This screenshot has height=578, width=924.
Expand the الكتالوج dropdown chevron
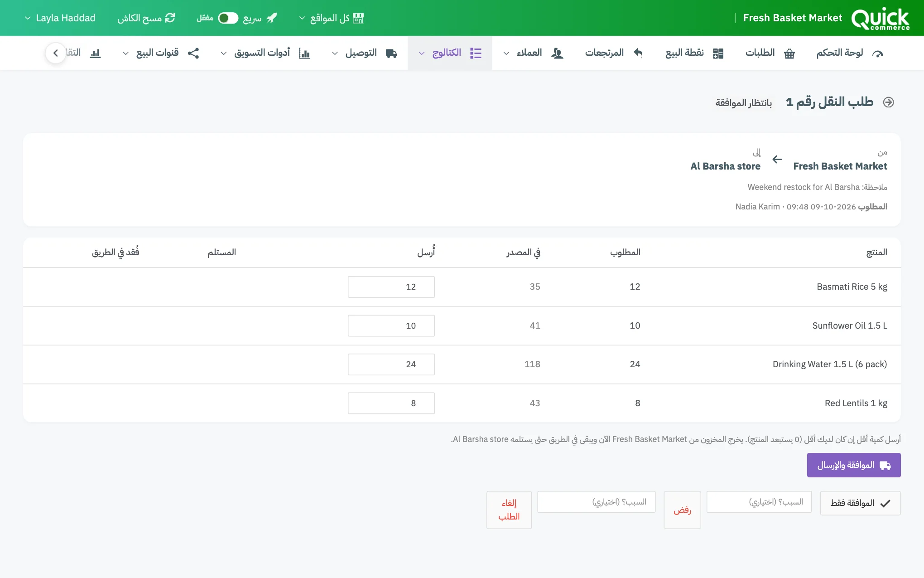click(422, 53)
